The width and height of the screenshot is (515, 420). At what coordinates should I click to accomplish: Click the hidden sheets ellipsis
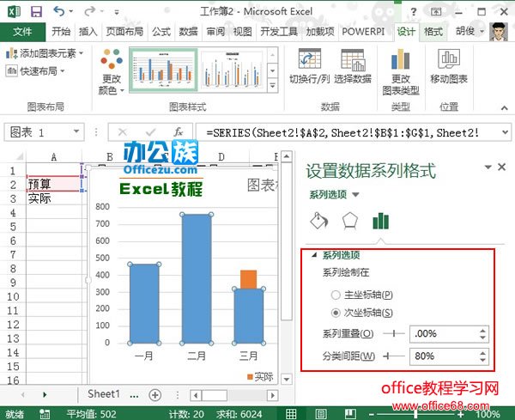134,395
